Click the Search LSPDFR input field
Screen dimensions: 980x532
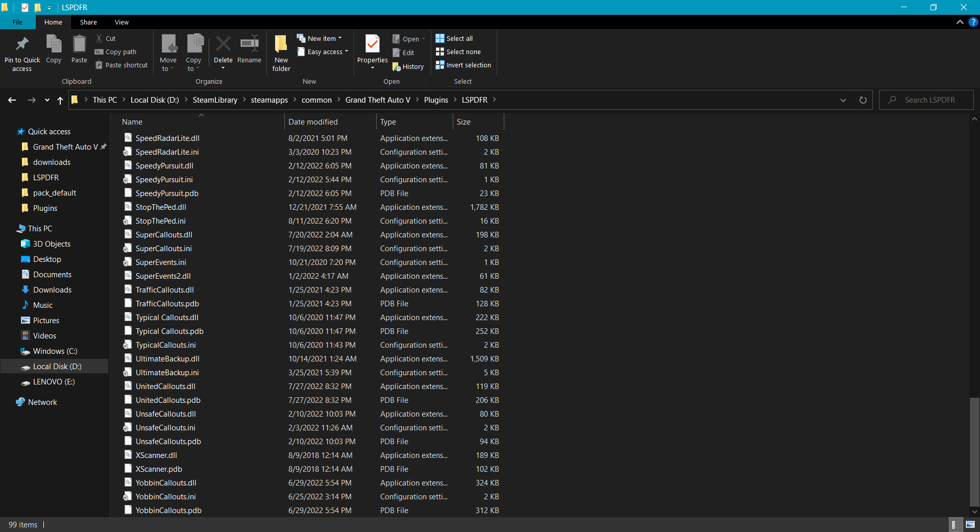[x=930, y=100]
